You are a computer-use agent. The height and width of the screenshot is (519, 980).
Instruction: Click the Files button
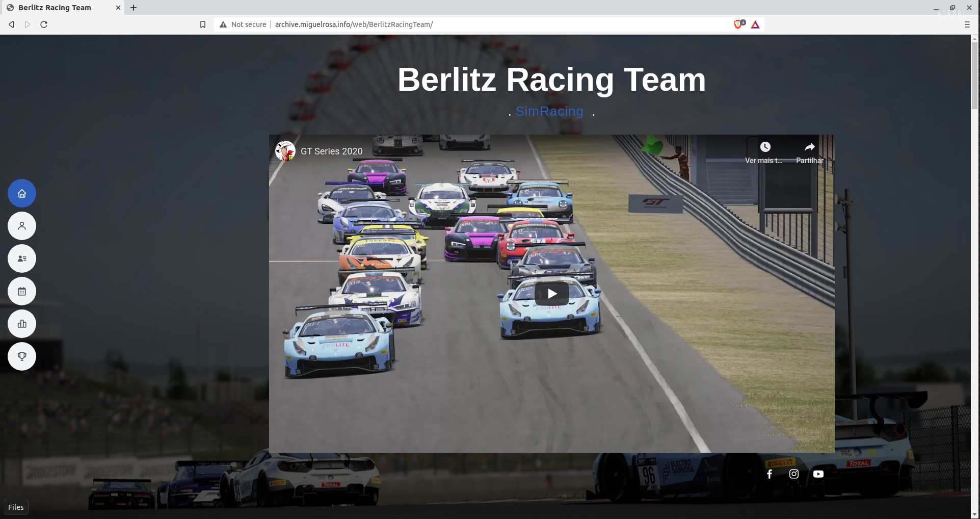[16, 507]
